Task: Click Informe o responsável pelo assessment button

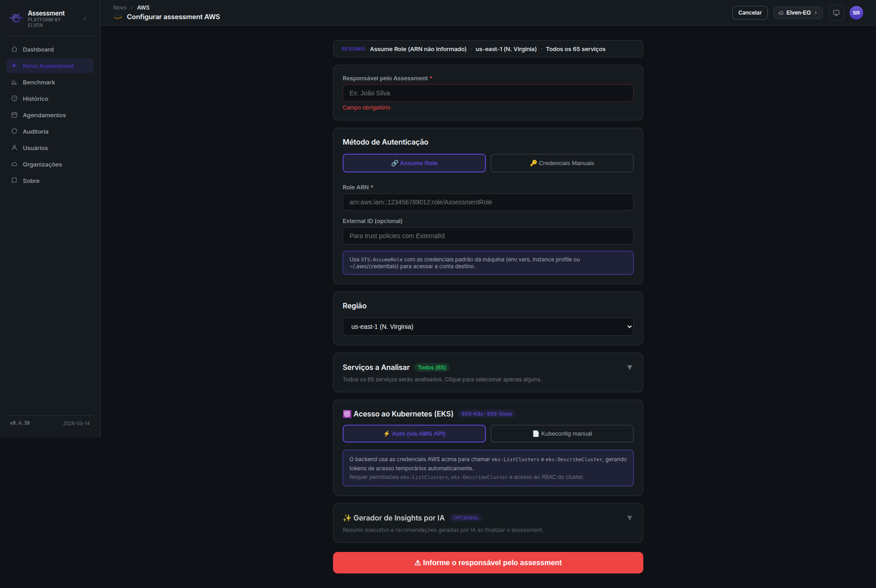Action: 488,563
